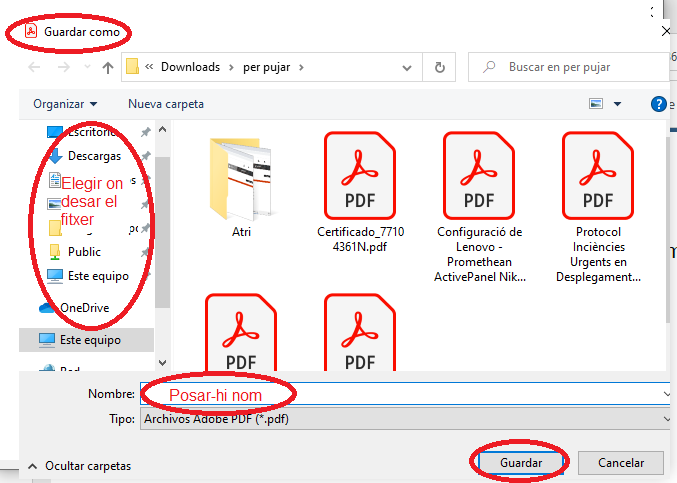Select Public folder in sidebar
Image resolution: width=677 pixels, height=483 pixels.
pyautogui.click(x=84, y=252)
